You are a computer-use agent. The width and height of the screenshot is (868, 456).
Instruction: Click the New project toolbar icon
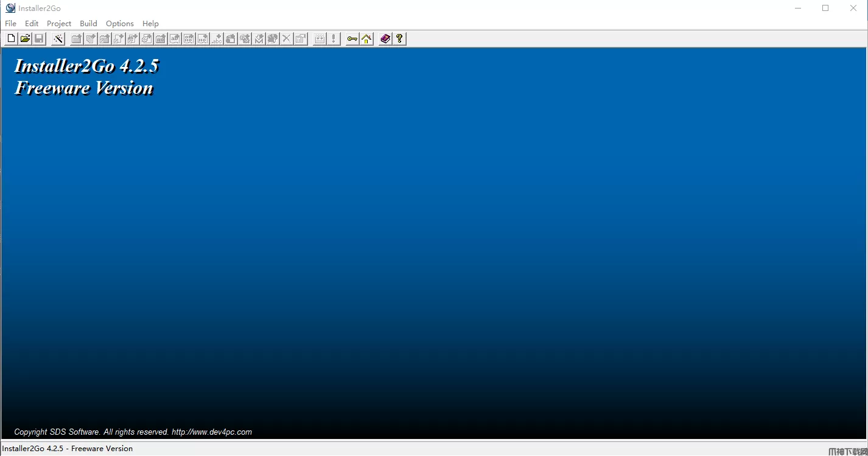click(11, 39)
